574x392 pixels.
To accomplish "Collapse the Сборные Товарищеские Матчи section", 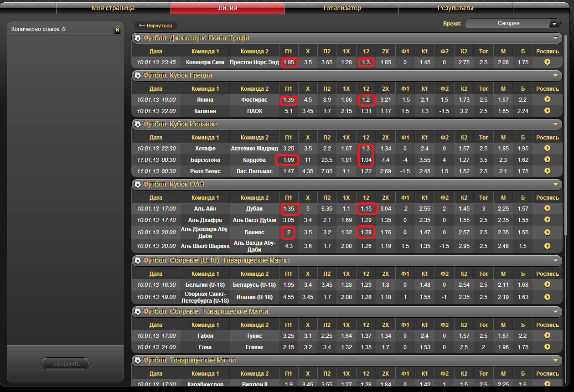I will (555, 311).
